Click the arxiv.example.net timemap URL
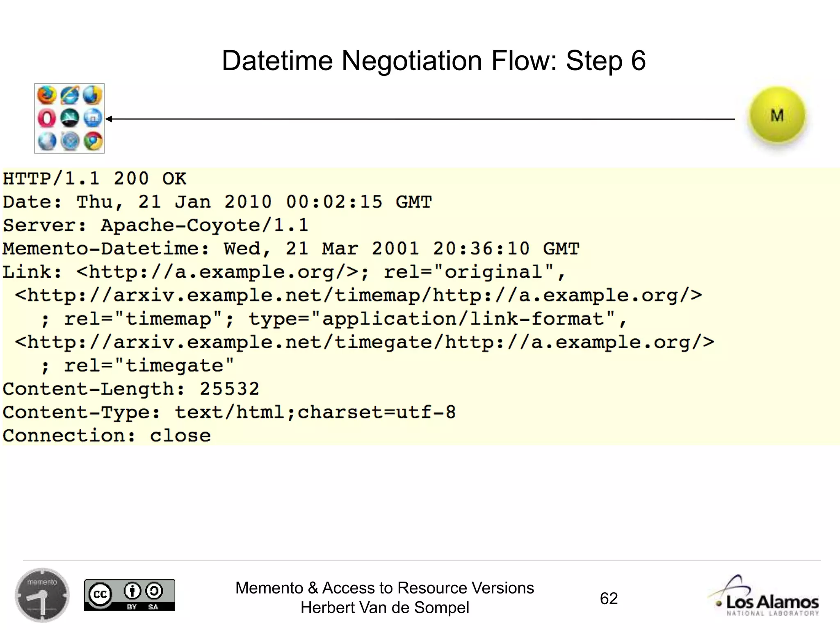 coord(358,296)
